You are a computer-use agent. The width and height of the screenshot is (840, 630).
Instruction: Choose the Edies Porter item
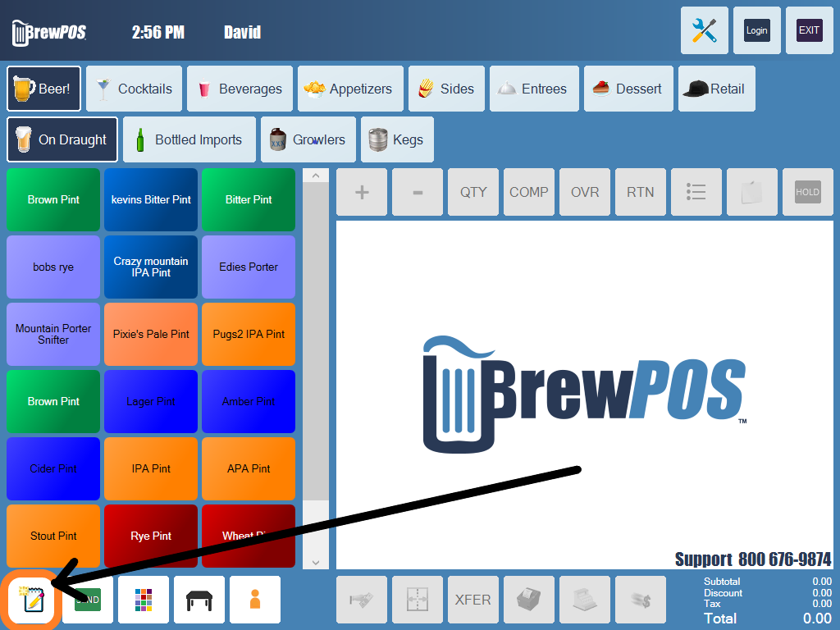pyautogui.click(x=249, y=267)
